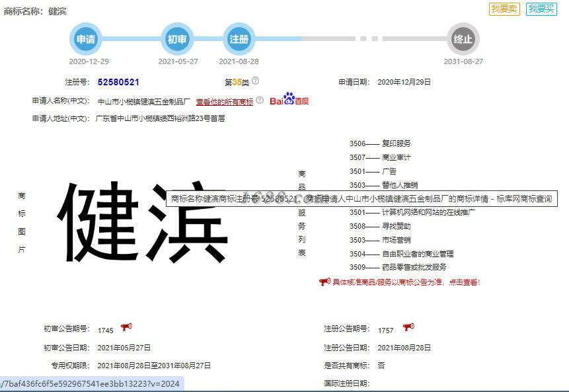This screenshot has width=569, height=392.
Task: Click the browser status bar URL preview
Action: (x=91, y=383)
